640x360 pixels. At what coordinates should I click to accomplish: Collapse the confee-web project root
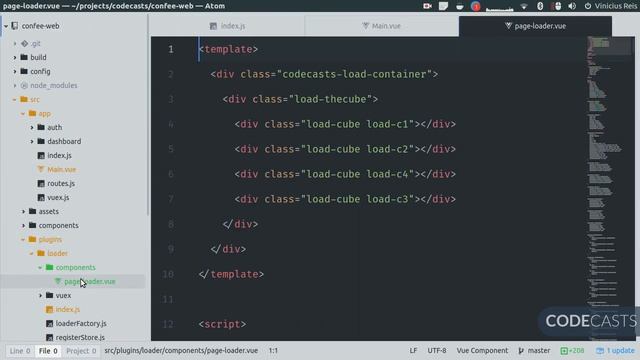pyautogui.click(x=6, y=26)
